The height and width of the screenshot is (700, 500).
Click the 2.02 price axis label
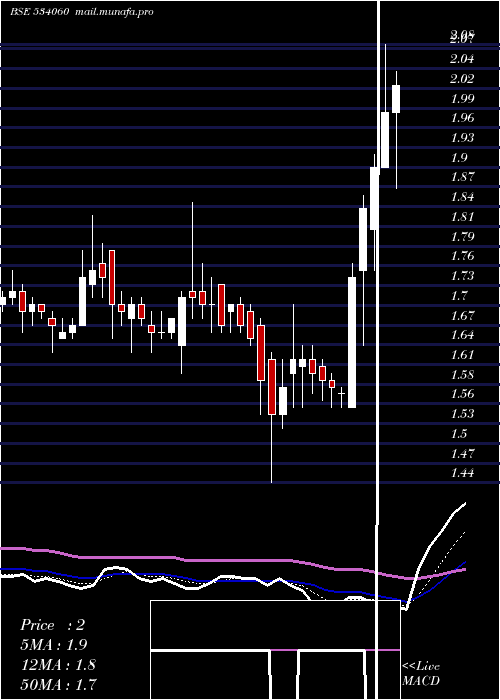click(x=462, y=79)
